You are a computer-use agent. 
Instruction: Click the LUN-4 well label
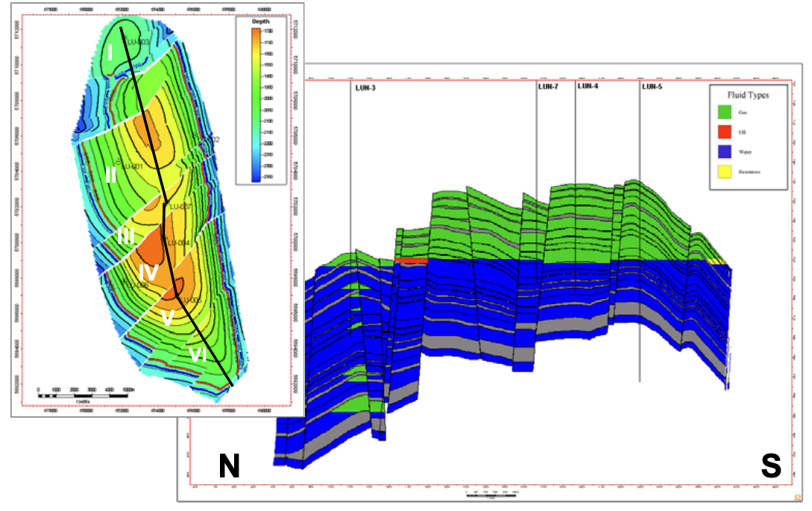(588, 86)
